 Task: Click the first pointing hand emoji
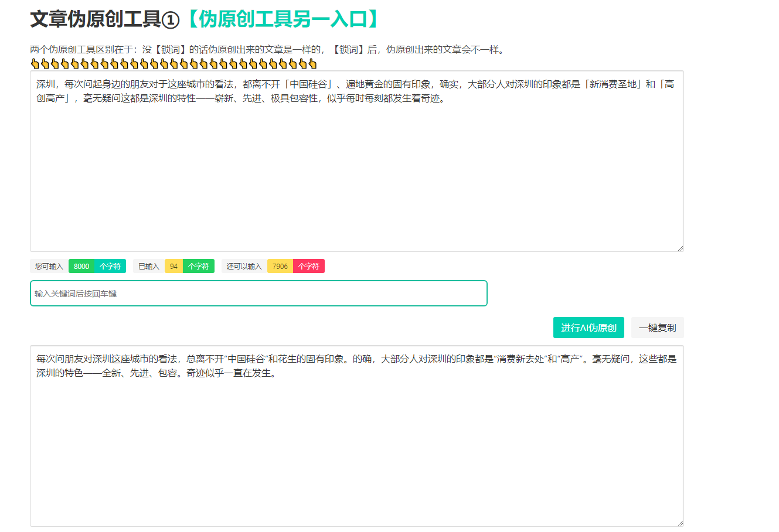pyautogui.click(x=35, y=63)
